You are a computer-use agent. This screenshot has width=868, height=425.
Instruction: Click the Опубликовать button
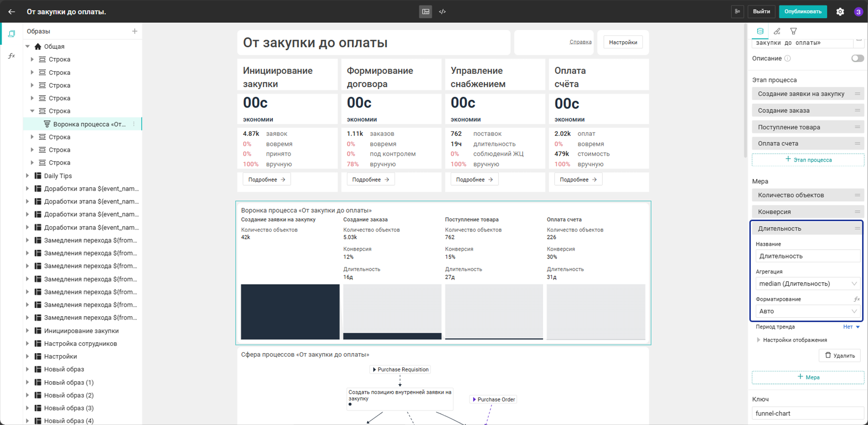[x=803, y=11]
